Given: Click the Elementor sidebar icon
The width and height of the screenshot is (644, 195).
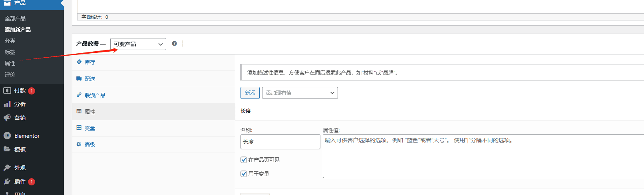Looking at the screenshot, I should [x=7, y=136].
